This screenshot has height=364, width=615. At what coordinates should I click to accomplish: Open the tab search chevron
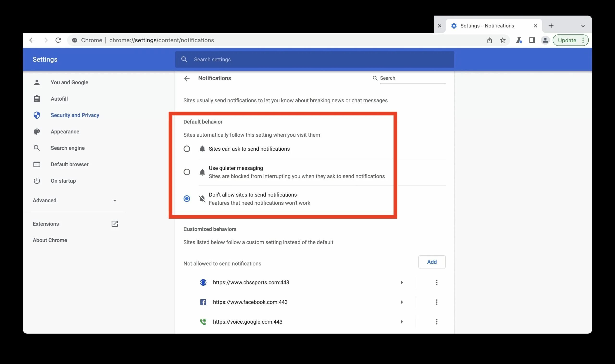pos(583,26)
